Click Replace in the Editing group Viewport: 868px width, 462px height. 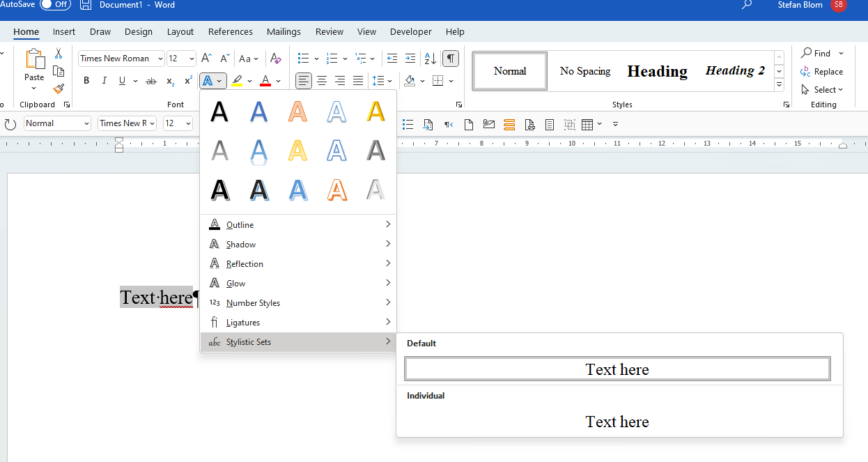tap(822, 71)
